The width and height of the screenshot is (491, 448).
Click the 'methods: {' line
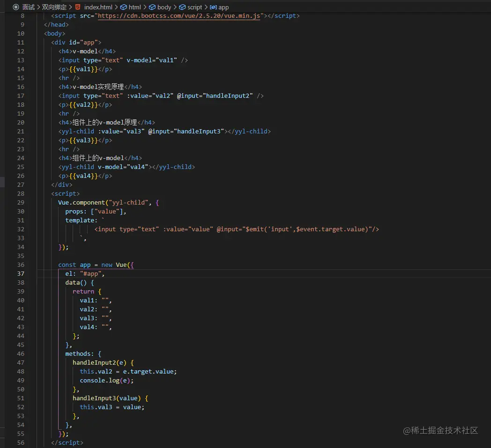[83, 353]
